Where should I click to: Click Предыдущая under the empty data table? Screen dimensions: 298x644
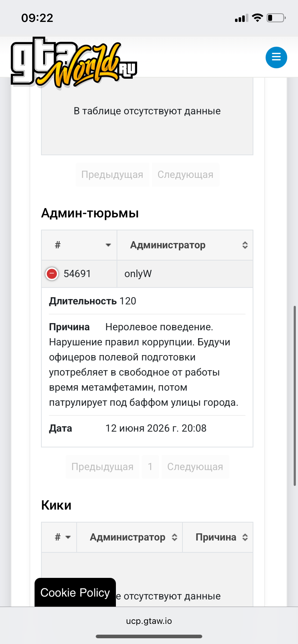tap(112, 175)
